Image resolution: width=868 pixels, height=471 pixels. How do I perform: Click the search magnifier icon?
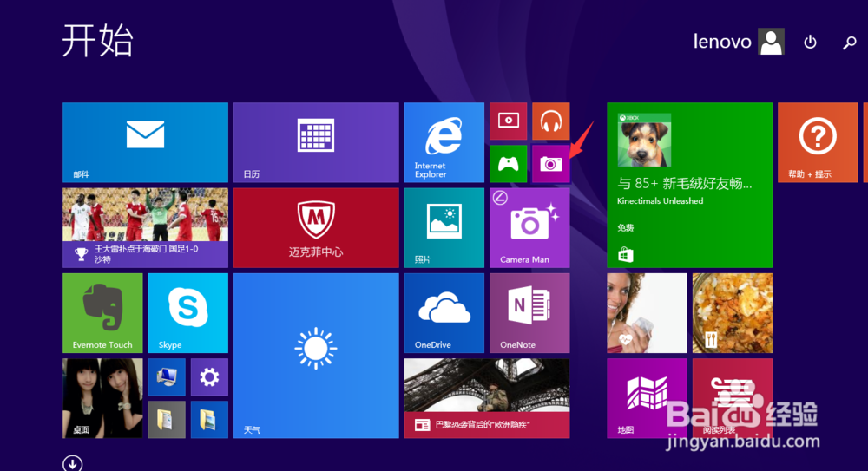850,43
